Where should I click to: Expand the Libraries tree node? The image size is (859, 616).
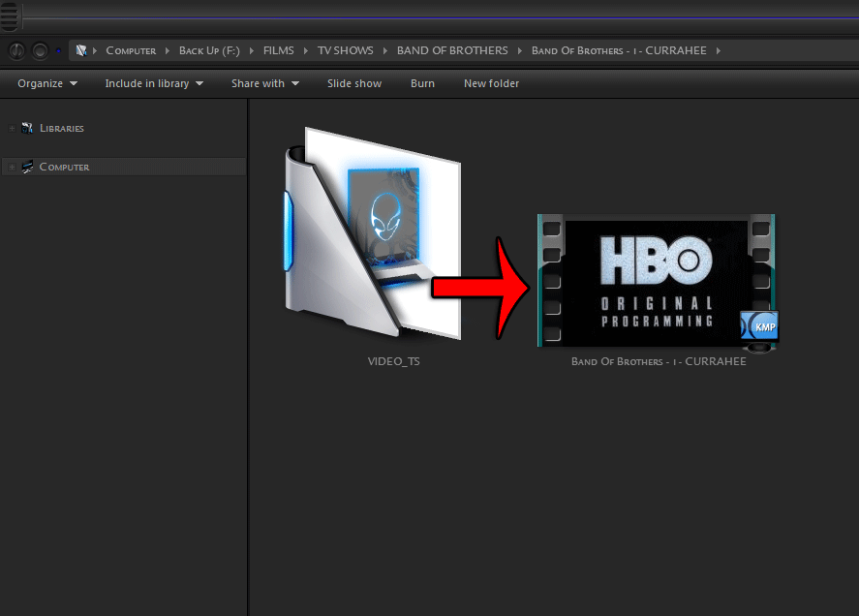pyautogui.click(x=12, y=128)
